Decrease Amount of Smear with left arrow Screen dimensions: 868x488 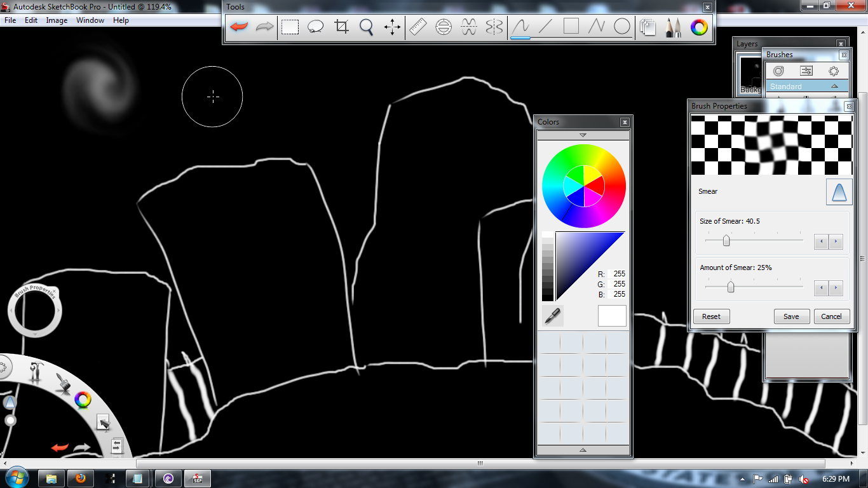click(x=821, y=288)
